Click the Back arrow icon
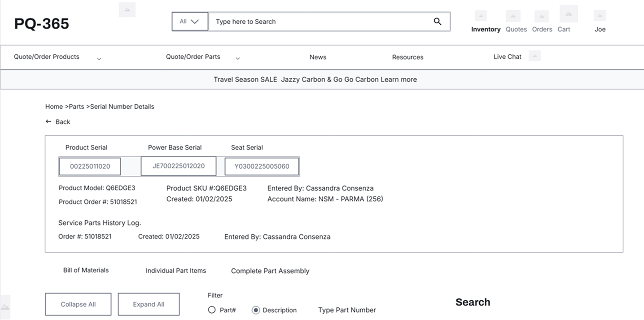This screenshot has height=320, width=644. tap(48, 121)
